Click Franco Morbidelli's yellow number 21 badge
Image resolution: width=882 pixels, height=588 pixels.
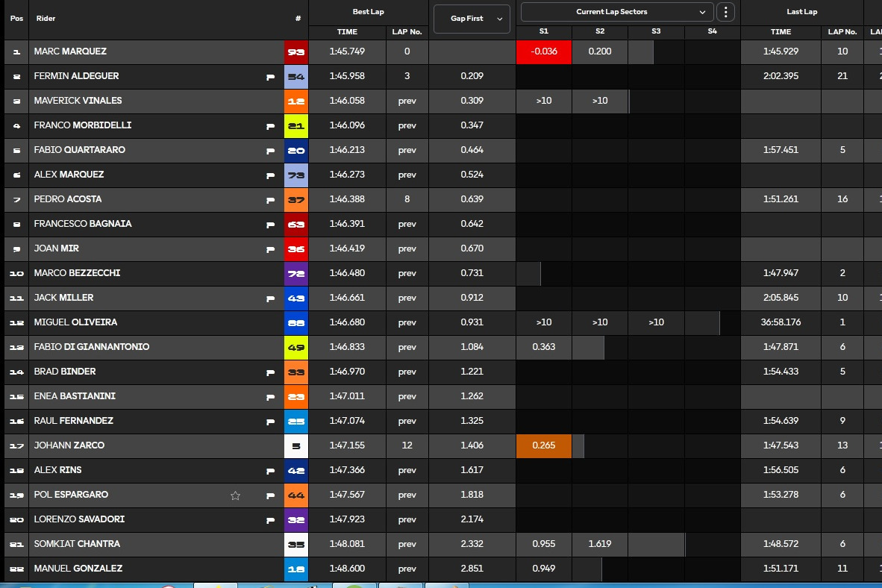(x=296, y=125)
